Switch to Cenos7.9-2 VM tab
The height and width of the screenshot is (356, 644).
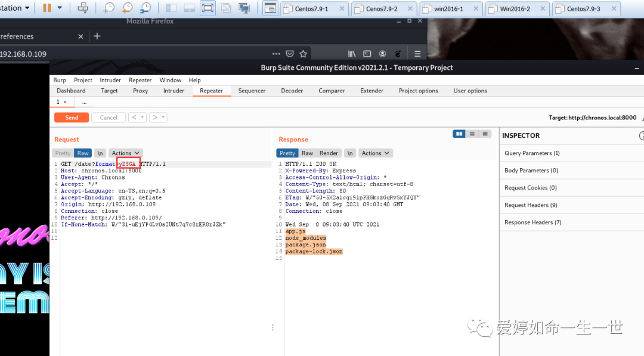click(382, 8)
